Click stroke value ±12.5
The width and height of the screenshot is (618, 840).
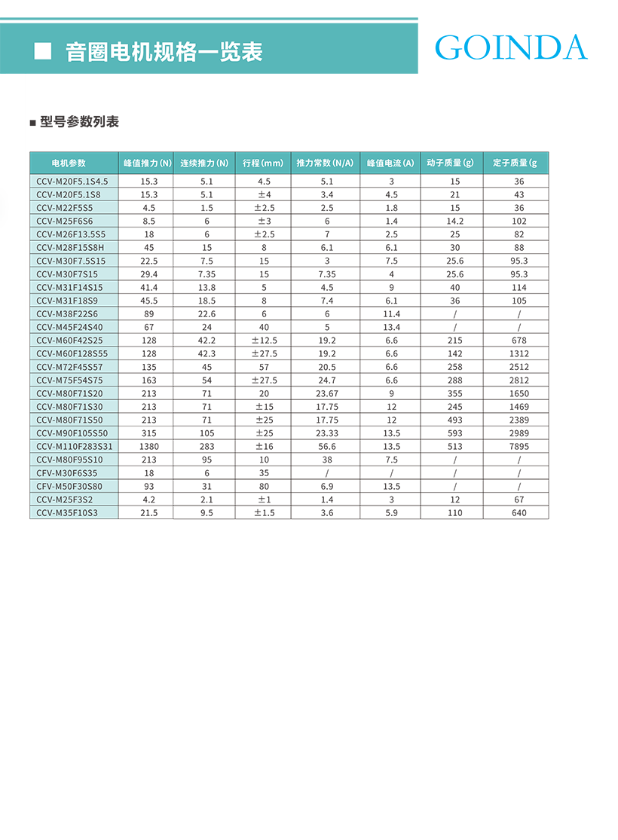(x=265, y=341)
